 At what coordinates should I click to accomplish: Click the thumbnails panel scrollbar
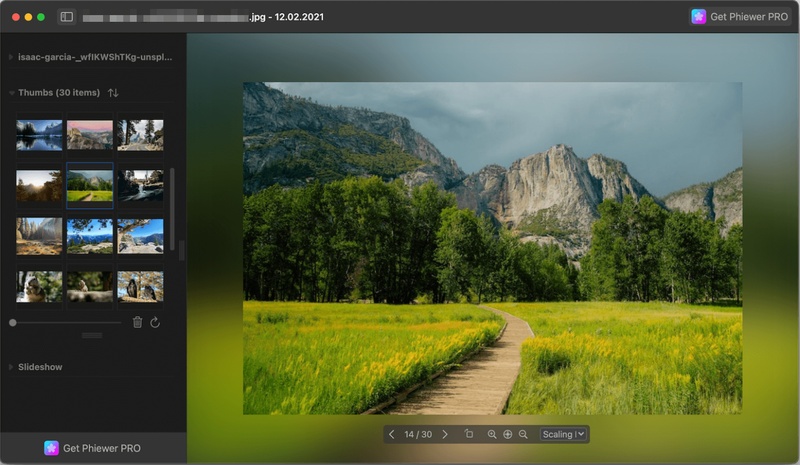tap(172, 209)
